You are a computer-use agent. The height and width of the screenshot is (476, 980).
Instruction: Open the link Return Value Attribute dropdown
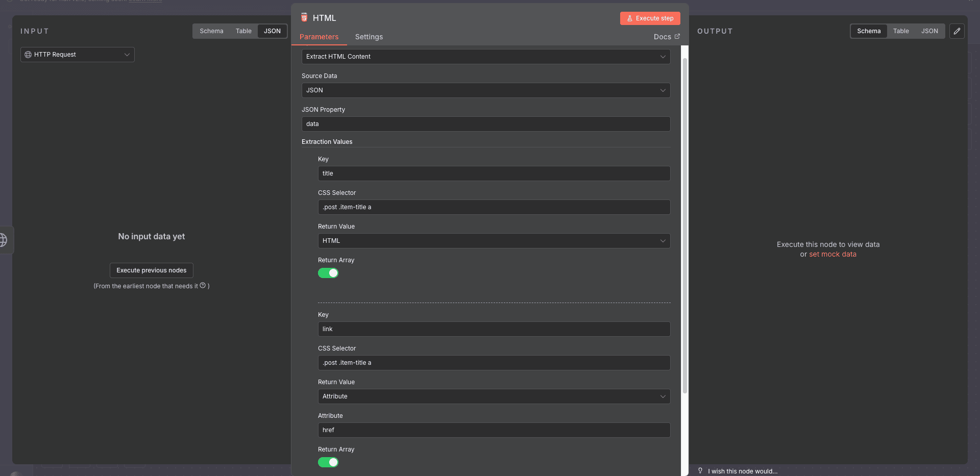coord(494,396)
